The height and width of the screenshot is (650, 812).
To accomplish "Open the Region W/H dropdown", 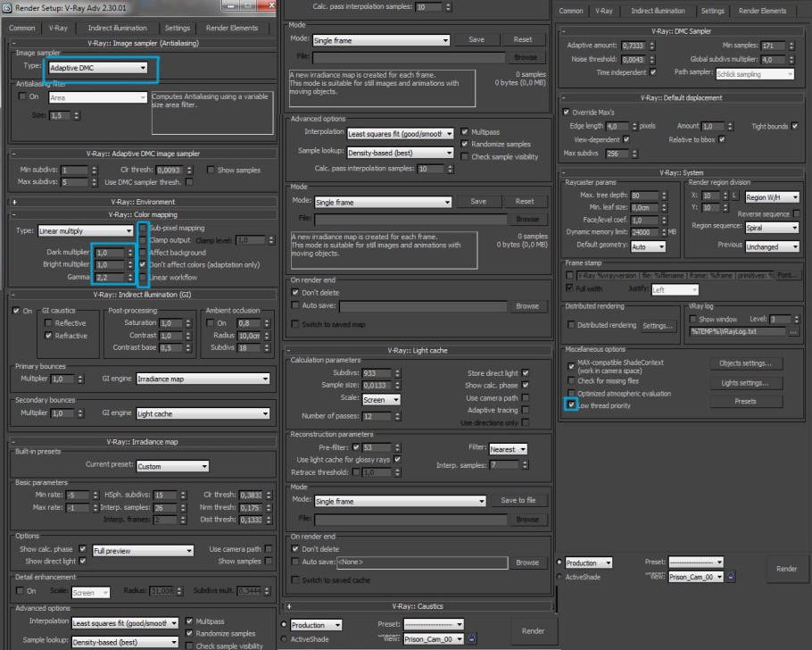I will coord(772,197).
